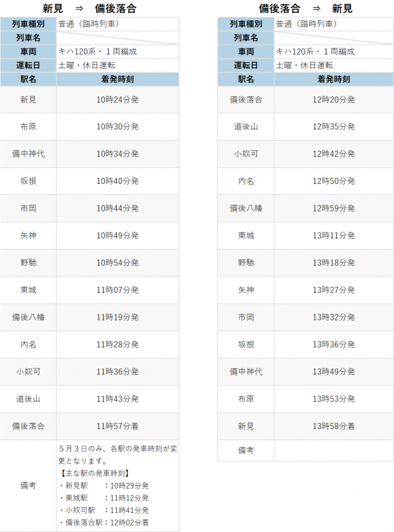Click the 小奴可駅：11時41分発 note line
Viewport: 394px width, 532px height.
point(104,510)
